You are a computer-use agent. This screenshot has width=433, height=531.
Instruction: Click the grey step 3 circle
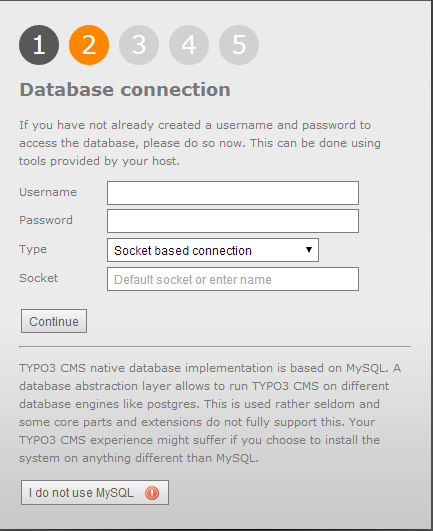[139, 45]
